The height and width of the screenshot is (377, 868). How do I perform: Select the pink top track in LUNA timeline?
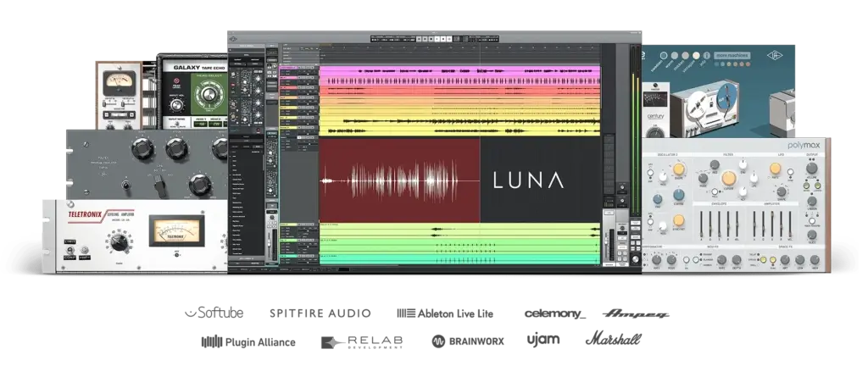pos(459,70)
